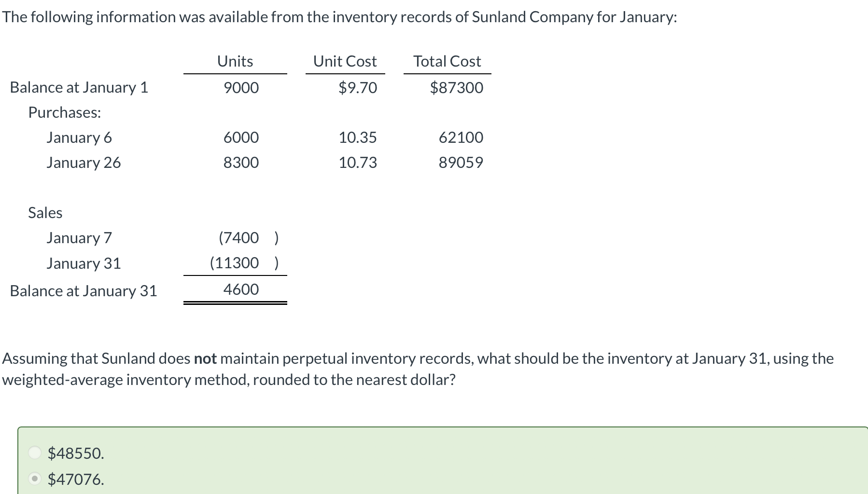Click the $48550 answer choice label
This screenshot has width=868, height=494.
pos(75,454)
